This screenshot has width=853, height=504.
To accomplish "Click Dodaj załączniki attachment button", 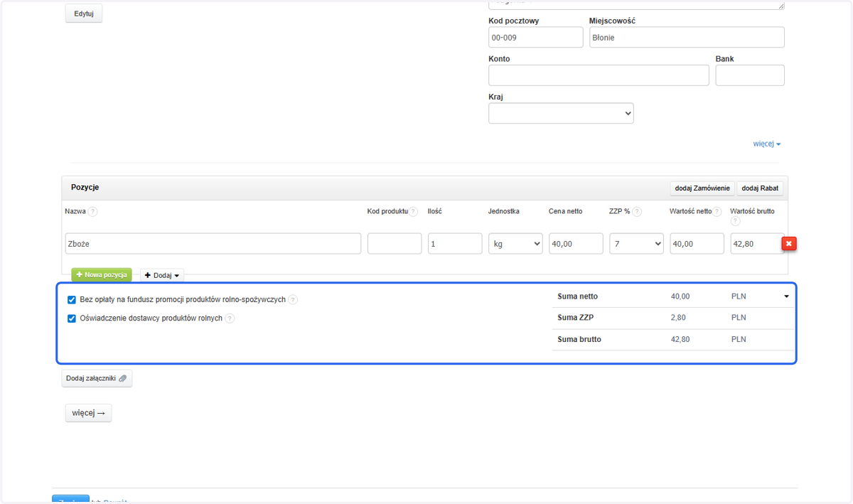I will coord(97,378).
